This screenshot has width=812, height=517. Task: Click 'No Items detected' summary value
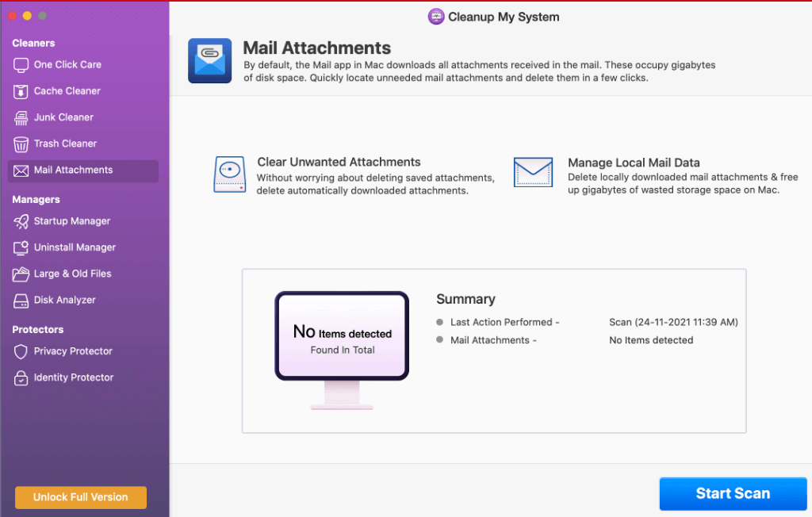(x=651, y=340)
